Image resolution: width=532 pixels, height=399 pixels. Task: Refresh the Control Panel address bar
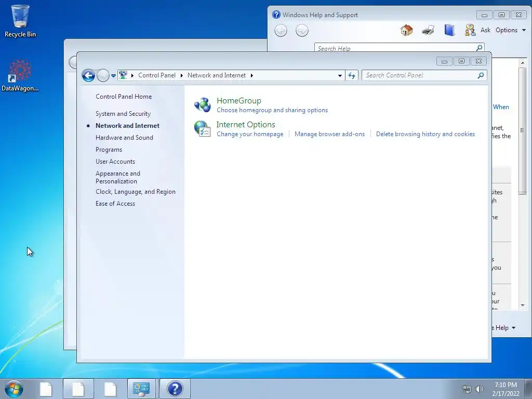[x=352, y=75]
